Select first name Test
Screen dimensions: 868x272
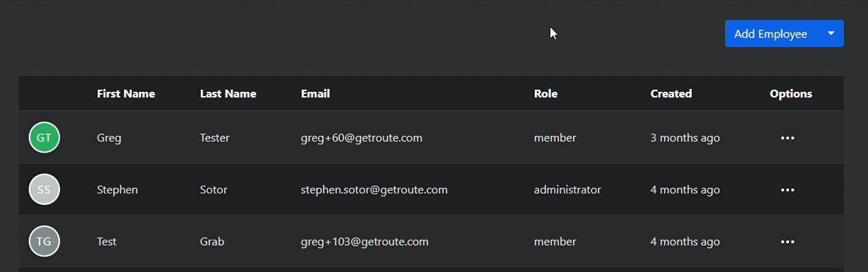(107, 242)
